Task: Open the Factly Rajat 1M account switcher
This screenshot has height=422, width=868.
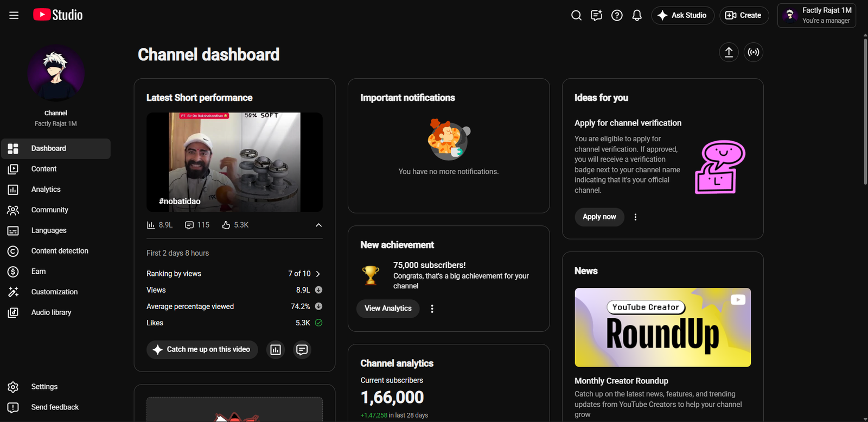Action: click(816, 15)
